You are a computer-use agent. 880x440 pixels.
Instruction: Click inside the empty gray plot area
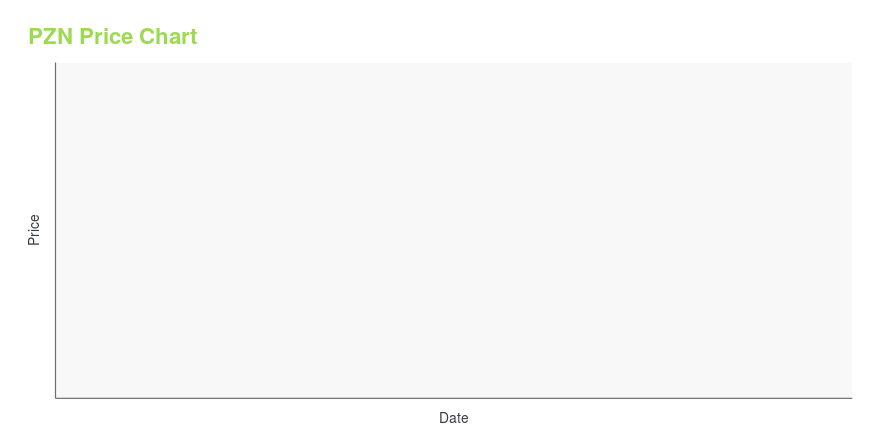coord(453,230)
